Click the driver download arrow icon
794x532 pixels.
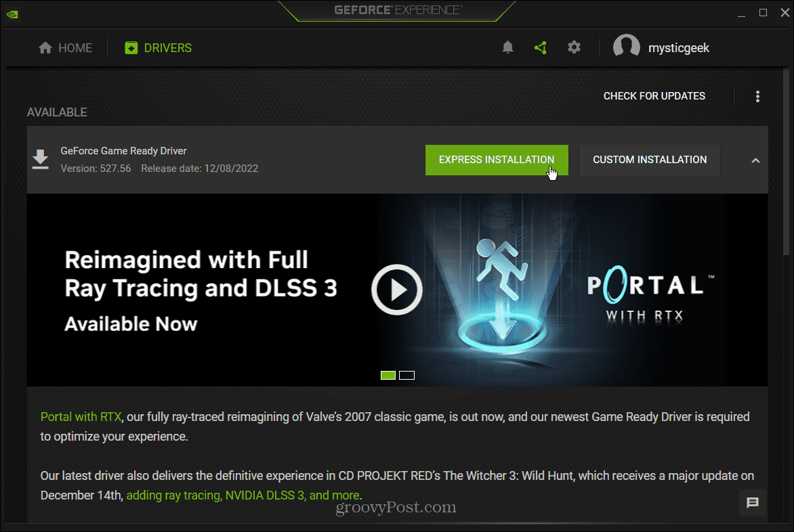point(41,160)
